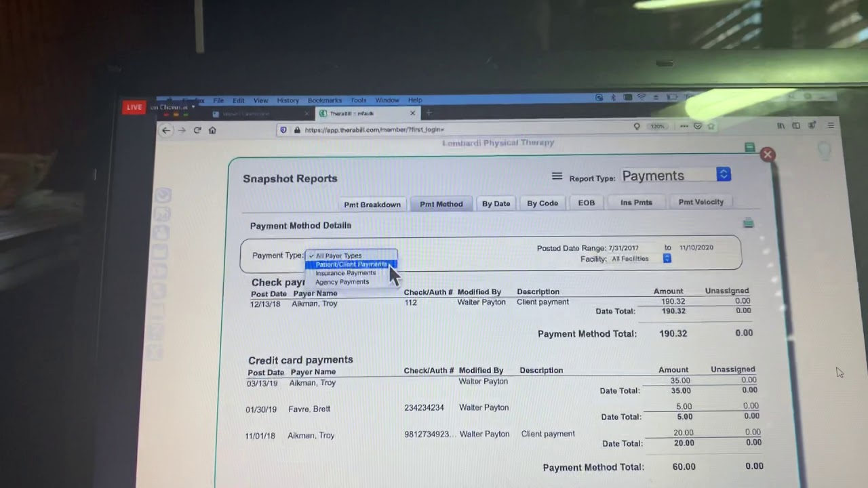Open a new tab with the plus button
This screenshot has height=488, width=868.
429,113
